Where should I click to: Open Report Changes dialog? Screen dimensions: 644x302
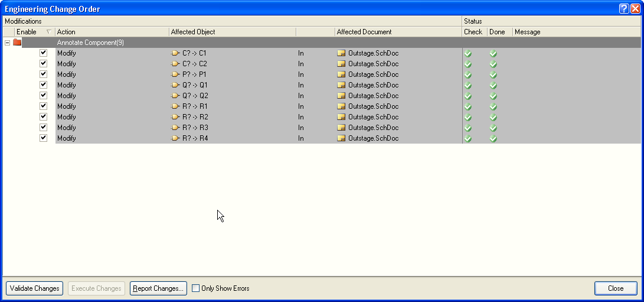pos(158,288)
